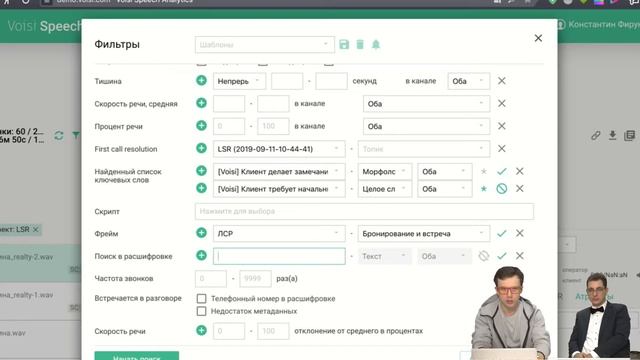Add another Тишина condition with plus
Image resolution: width=640 pixels, height=360 pixels.
click(201, 80)
